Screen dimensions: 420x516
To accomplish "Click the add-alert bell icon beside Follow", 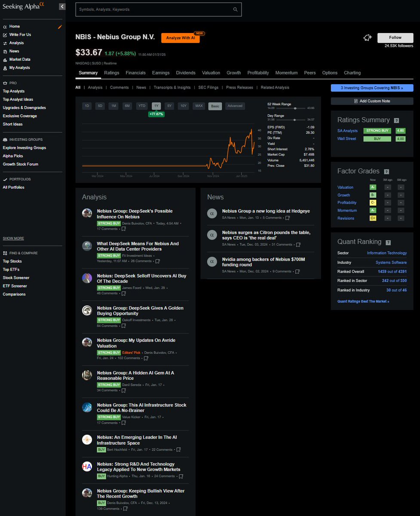I will (x=367, y=38).
